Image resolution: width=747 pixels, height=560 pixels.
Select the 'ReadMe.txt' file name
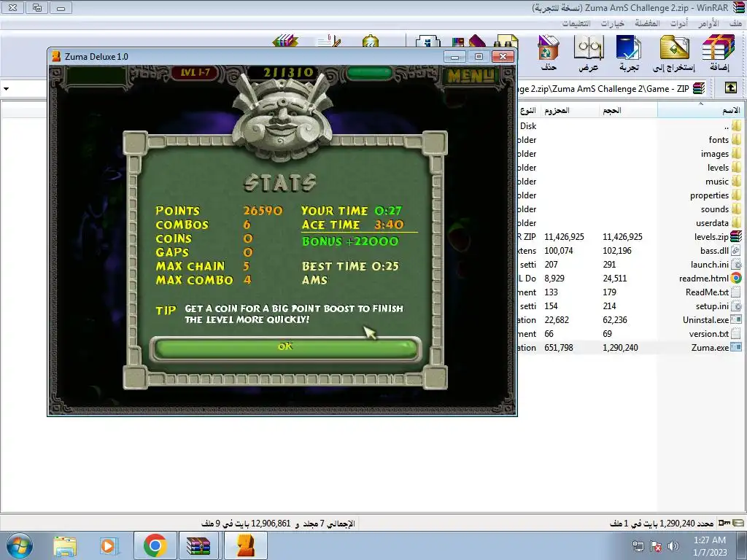tap(707, 292)
